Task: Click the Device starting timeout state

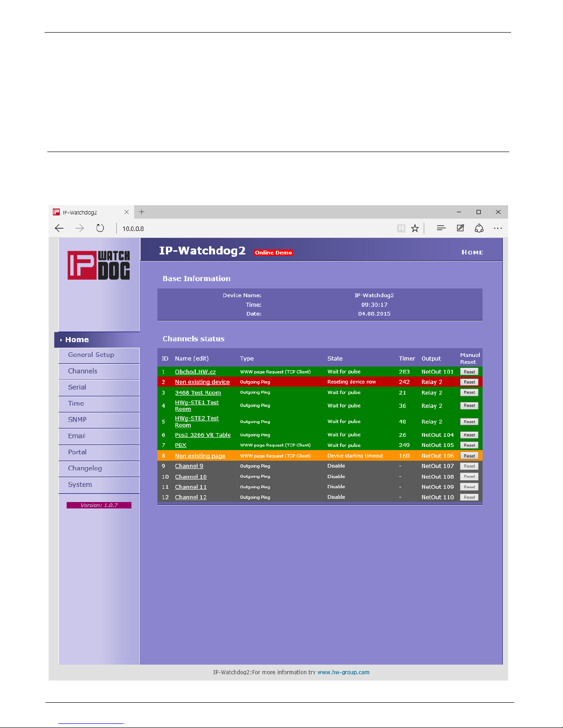Action: [x=355, y=456]
